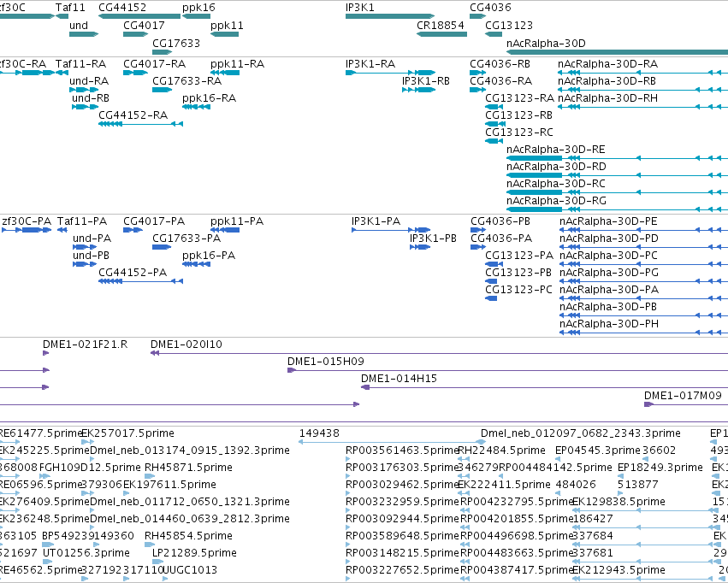Click the EK257017.5prime EST
The image size is (728, 583).
pos(88,442)
